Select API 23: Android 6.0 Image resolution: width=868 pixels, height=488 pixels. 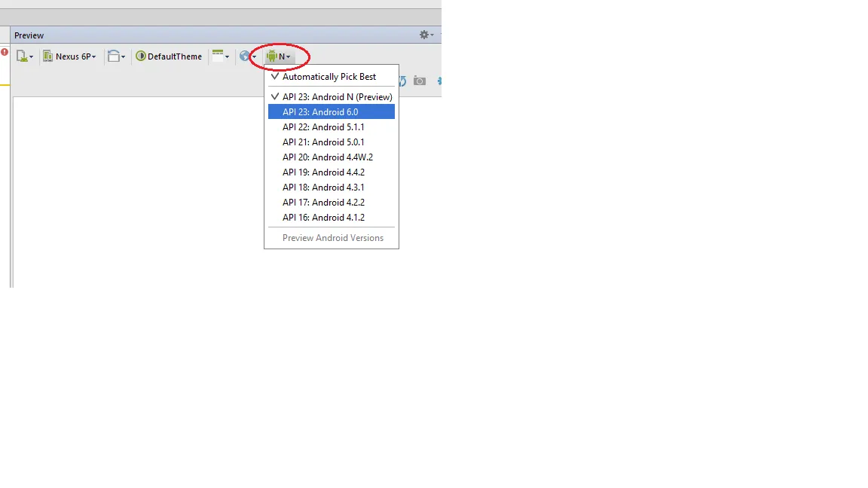click(332, 111)
